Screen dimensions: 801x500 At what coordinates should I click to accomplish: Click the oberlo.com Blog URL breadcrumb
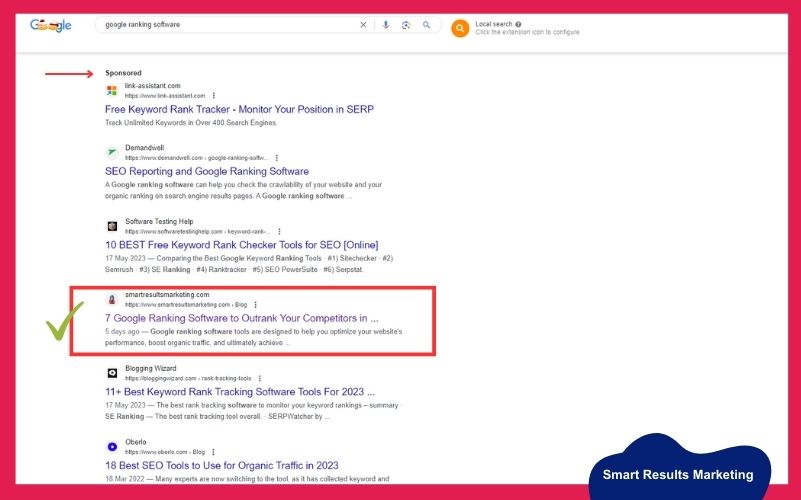point(164,452)
